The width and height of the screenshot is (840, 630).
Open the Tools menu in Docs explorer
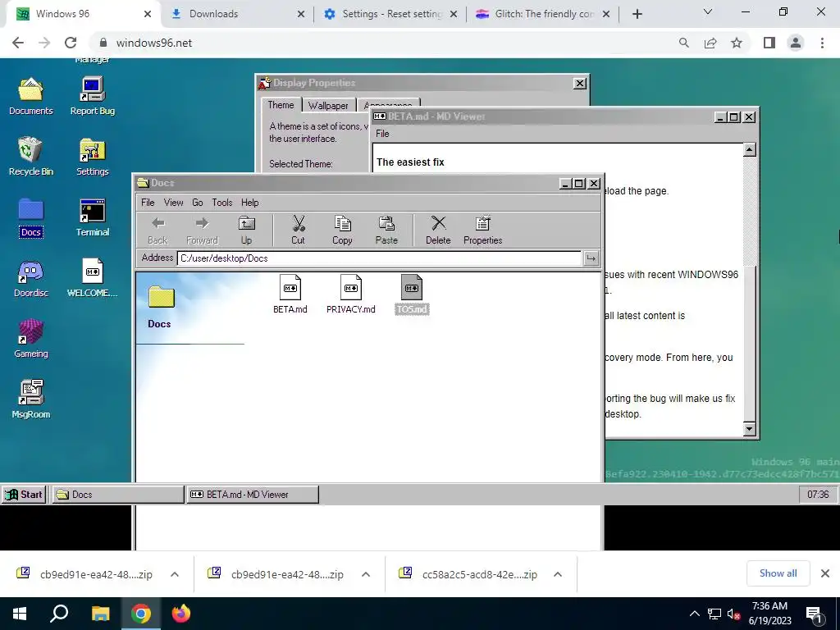click(221, 203)
